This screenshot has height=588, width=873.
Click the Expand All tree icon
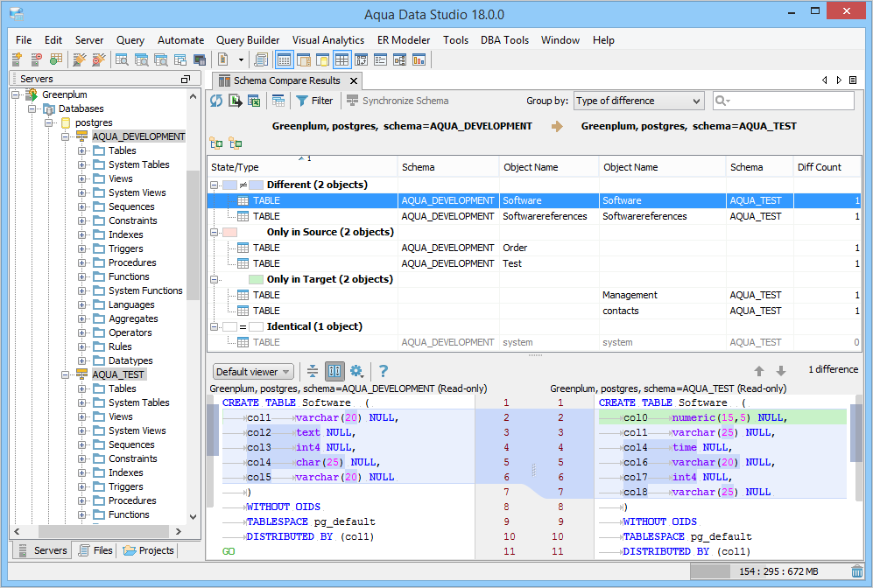click(x=216, y=143)
